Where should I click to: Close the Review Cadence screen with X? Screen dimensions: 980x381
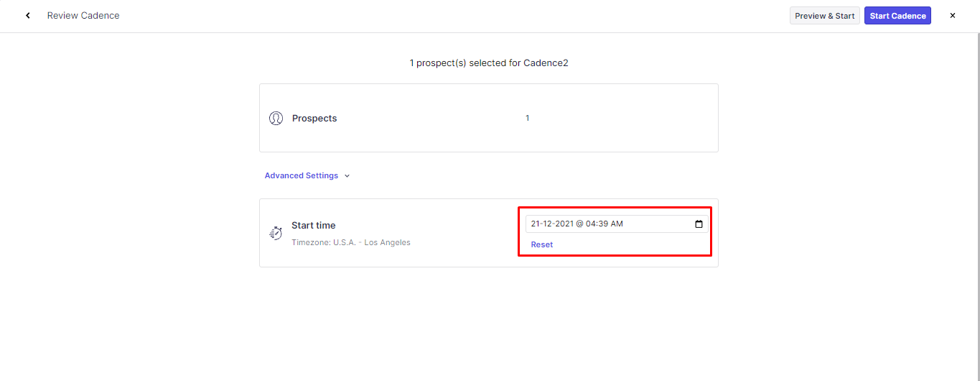pyautogui.click(x=953, y=16)
